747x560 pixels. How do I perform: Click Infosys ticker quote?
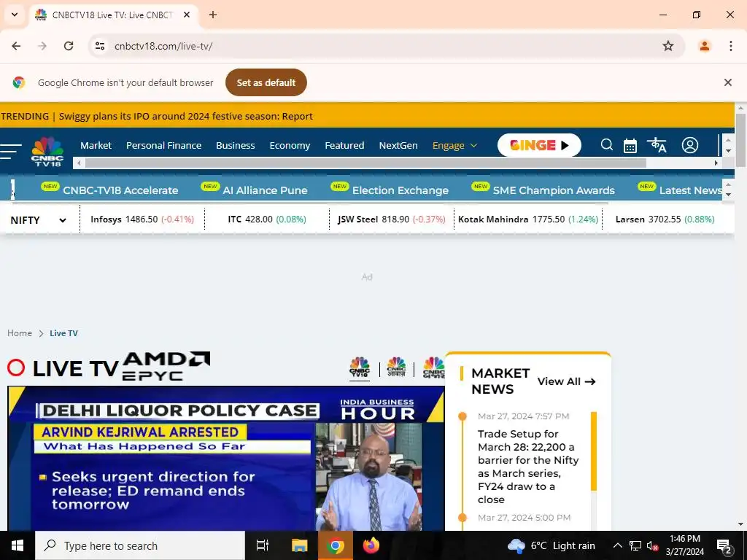click(142, 219)
